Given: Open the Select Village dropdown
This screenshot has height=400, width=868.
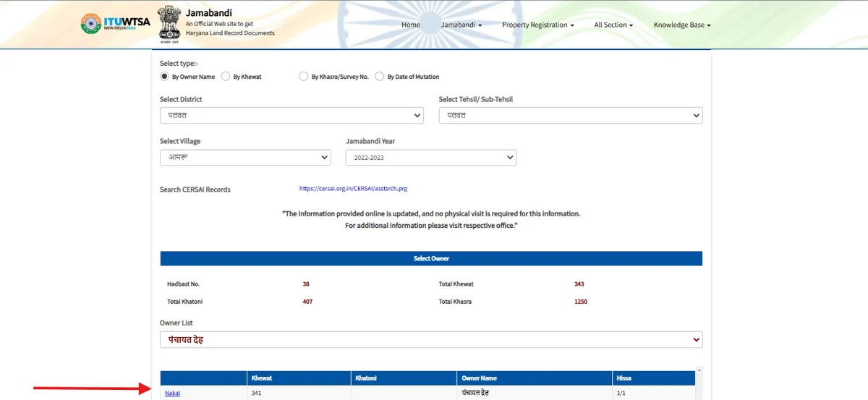Looking at the screenshot, I should [245, 158].
